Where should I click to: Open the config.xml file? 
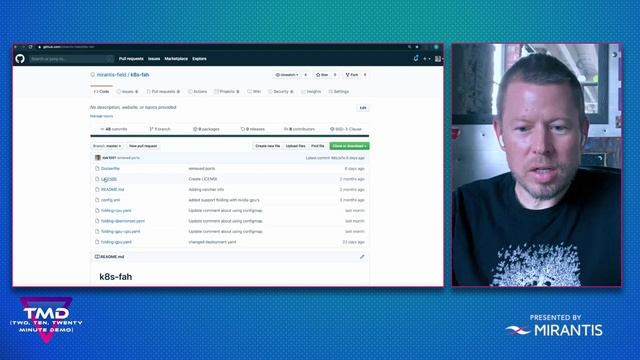point(111,200)
